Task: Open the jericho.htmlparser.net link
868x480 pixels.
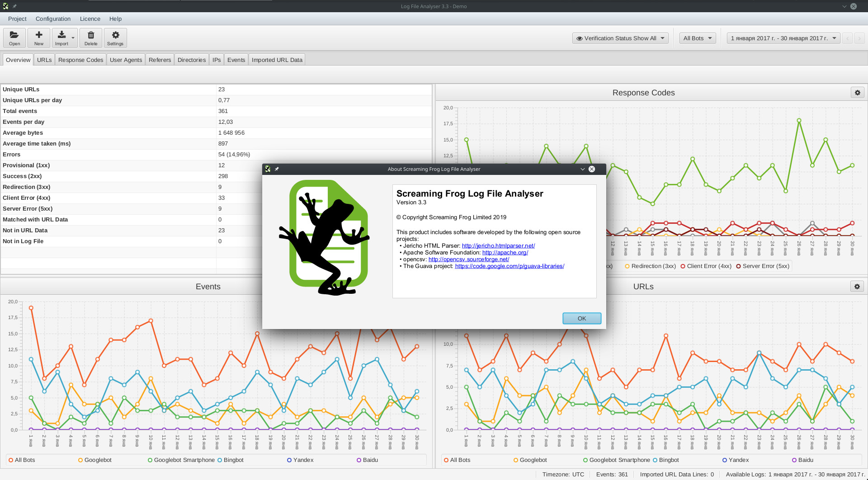Action: click(498, 246)
